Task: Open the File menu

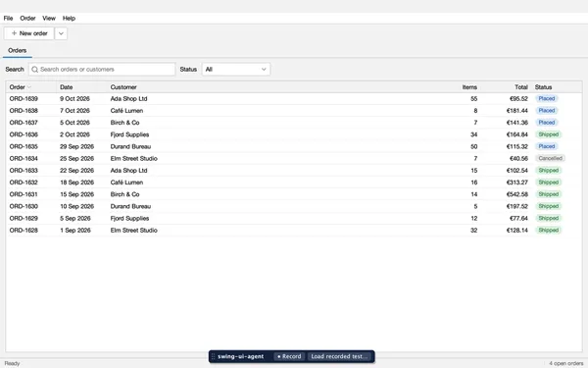Action: click(8, 18)
